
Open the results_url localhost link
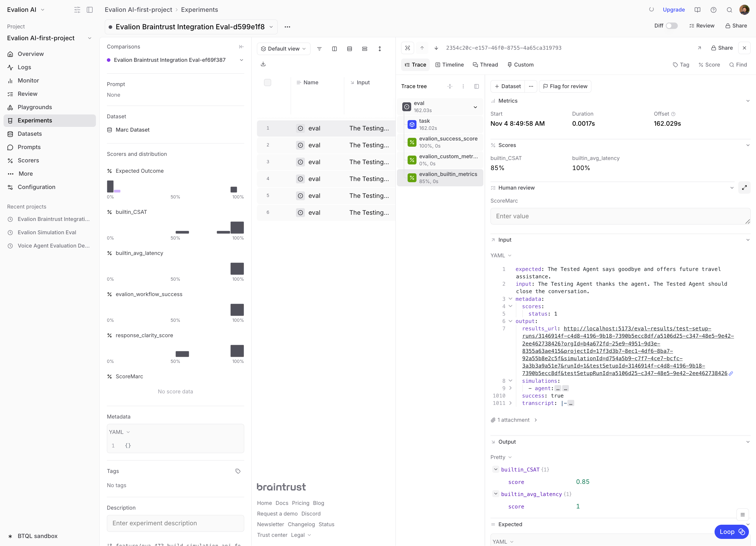pos(628,351)
